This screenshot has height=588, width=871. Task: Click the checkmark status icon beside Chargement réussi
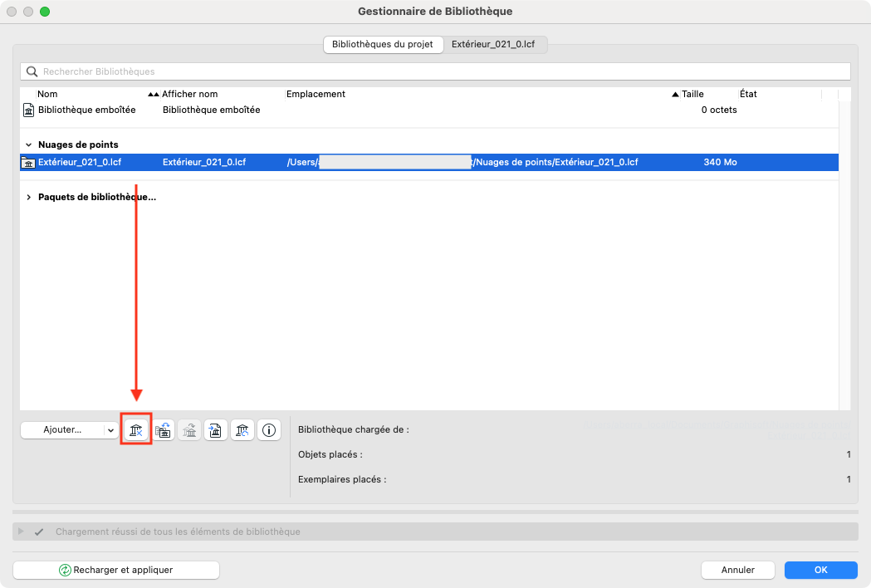tap(39, 532)
